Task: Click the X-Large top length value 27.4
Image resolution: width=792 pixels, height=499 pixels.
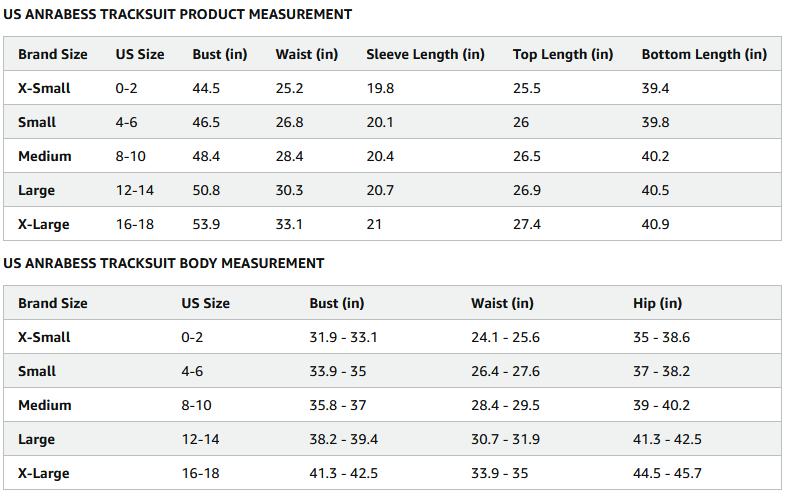Action: click(527, 224)
